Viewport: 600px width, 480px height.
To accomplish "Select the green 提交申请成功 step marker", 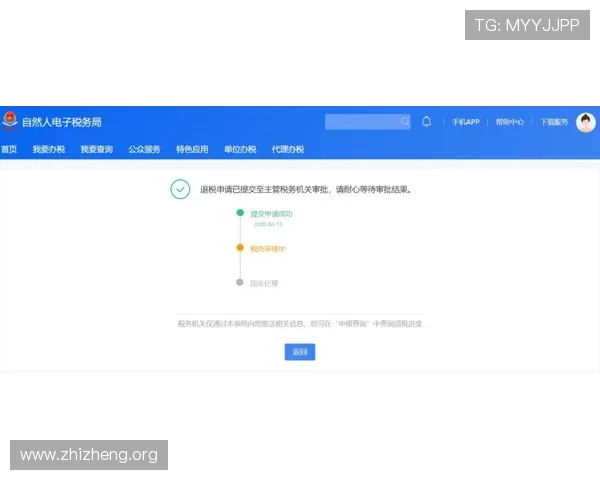I will point(240,212).
